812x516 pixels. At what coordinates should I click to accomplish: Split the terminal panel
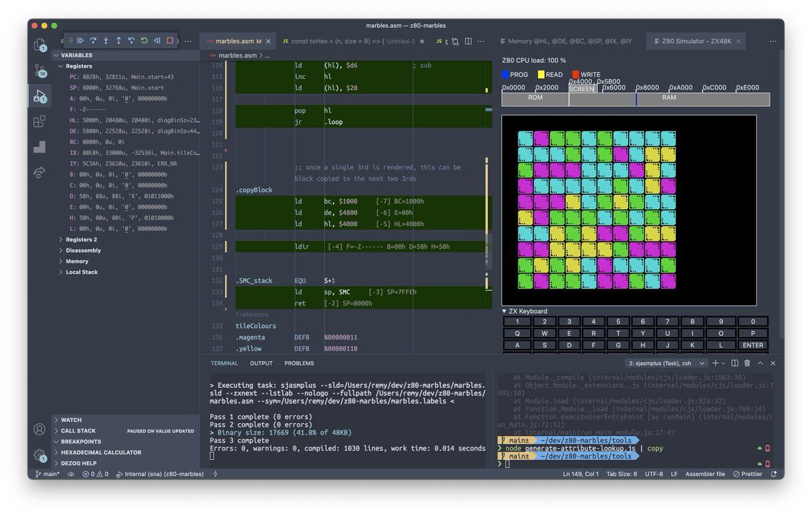tap(734, 364)
